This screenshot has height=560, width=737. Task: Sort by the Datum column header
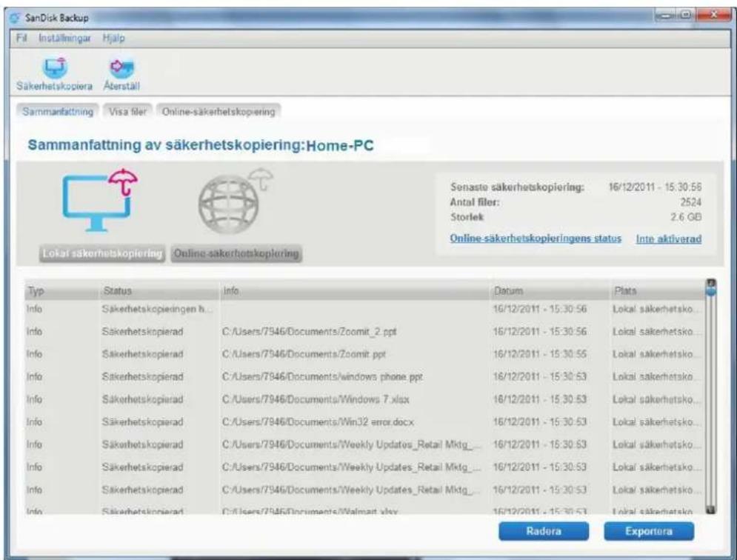click(550, 291)
